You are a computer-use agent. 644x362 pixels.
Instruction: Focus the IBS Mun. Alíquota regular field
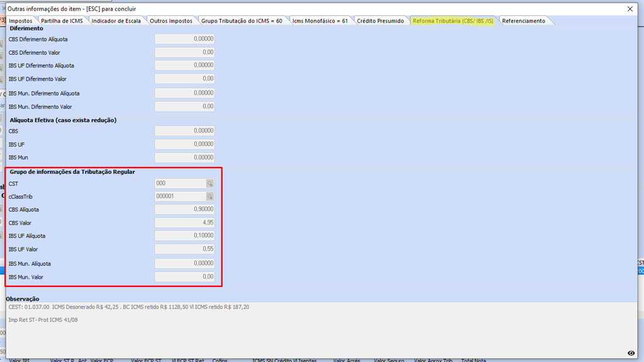click(x=184, y=264)
